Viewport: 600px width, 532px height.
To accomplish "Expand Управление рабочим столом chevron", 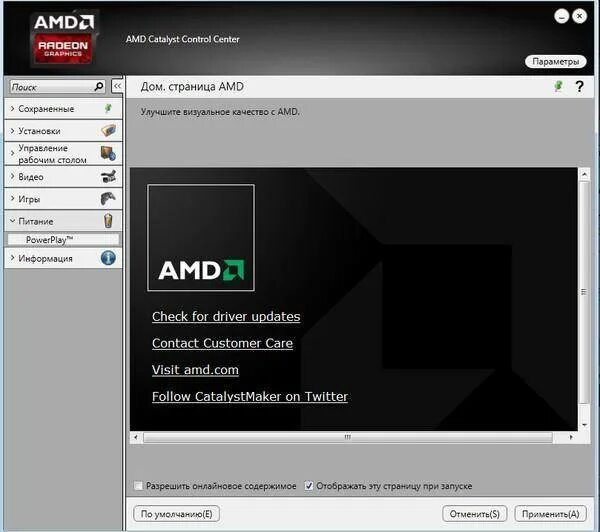I will click(x=12, y=153).
